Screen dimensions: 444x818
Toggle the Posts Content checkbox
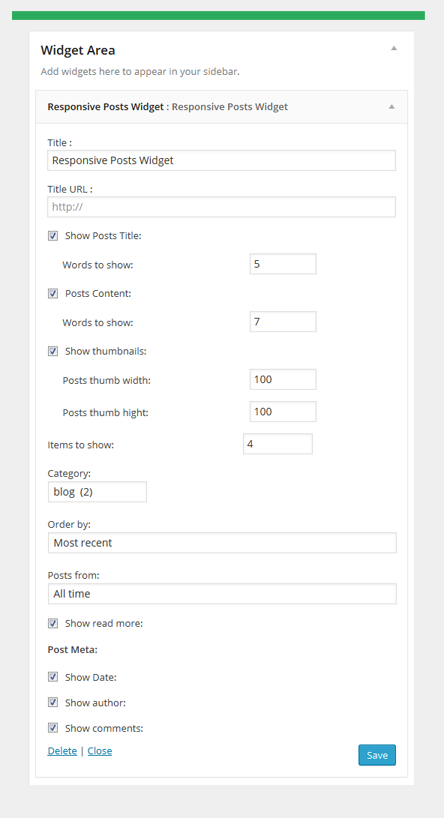pos(53,294)
